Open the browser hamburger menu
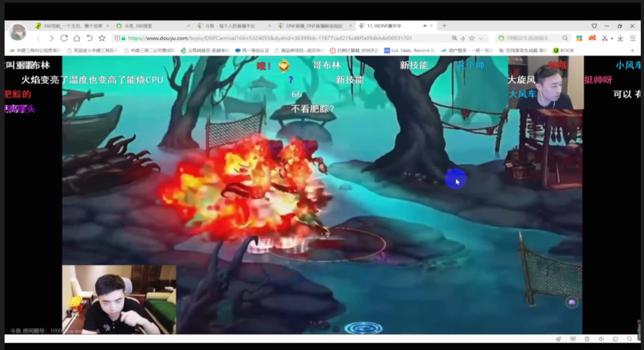The height and width of the screenshot is (350, 644). point(633,38)
